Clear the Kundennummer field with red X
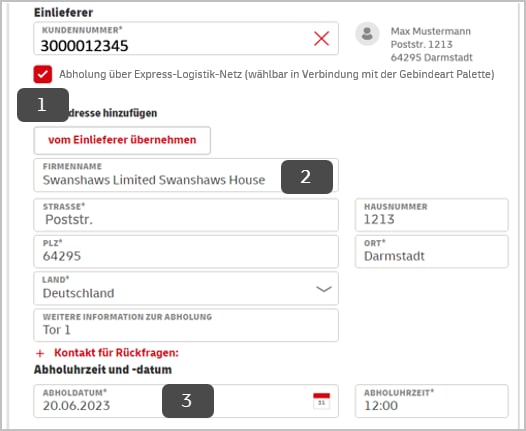The width and height of the screenshot is (526, 431). (x=322, y=38)
